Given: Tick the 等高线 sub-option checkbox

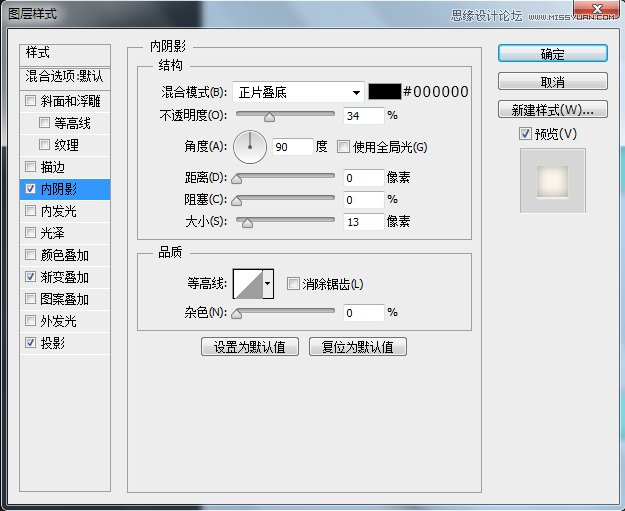Looking at the screenshot, I should (x=44, y=122).
